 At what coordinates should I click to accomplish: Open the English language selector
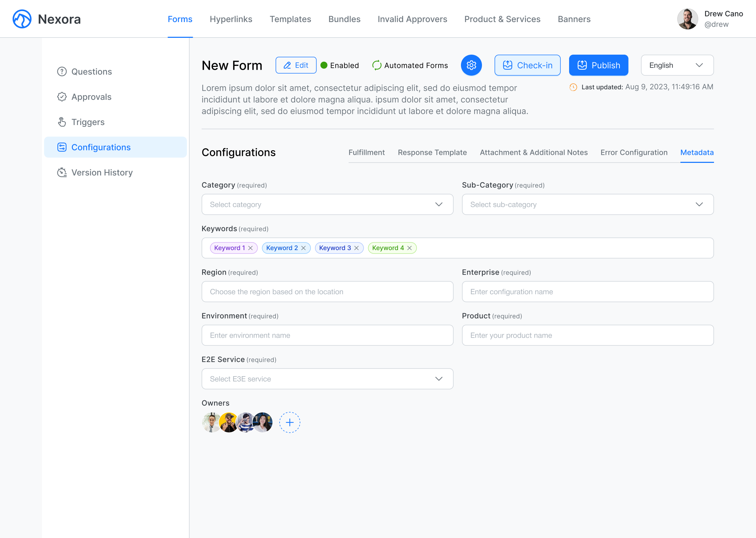677,65
